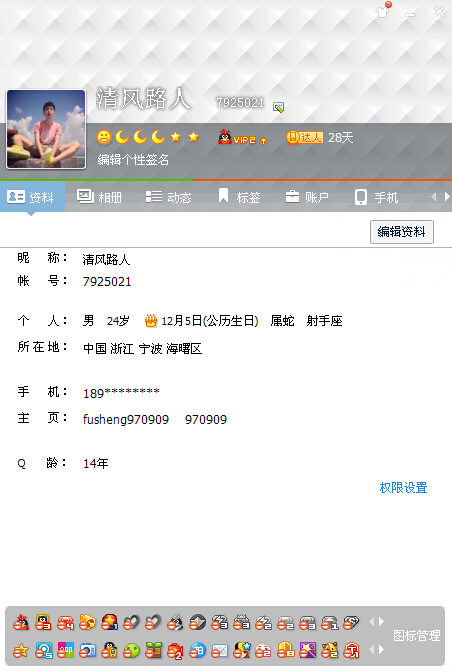The height and width of the screenshot is (672, 452).
Task: Open the red QQ member penguin icon
Action: point(21,622)
